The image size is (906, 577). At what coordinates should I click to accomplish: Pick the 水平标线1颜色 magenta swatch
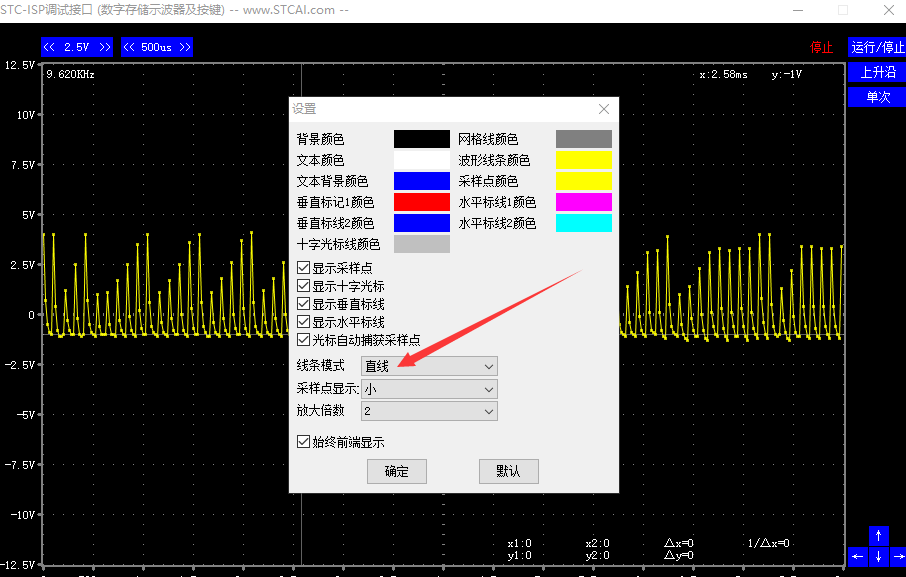(x=584, y=202)
